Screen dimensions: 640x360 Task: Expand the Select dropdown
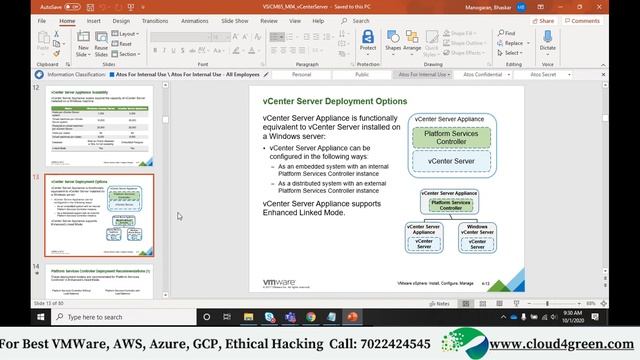point(510,53)
